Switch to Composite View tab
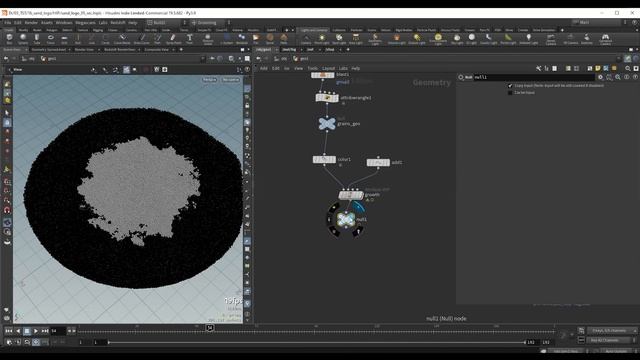The height and width of the screenshot is (360, 640). [x=156, y=49]
